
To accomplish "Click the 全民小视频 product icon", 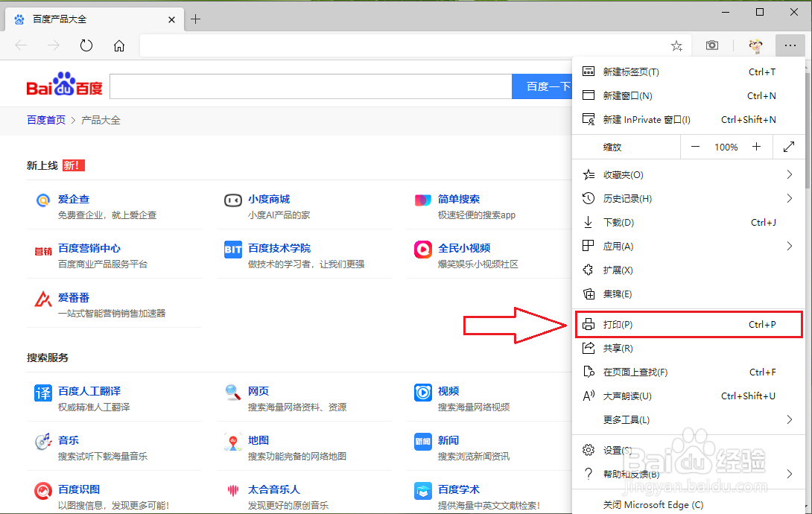I will 423,250.
